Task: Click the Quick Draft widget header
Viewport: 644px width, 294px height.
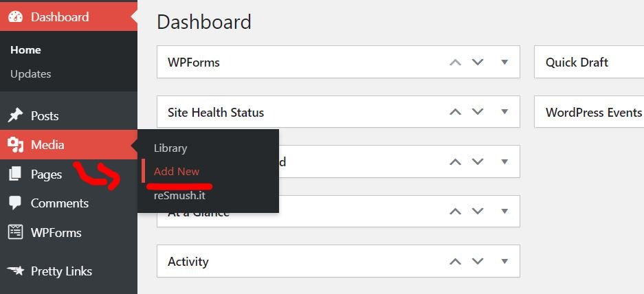Action: pos(589,63)
